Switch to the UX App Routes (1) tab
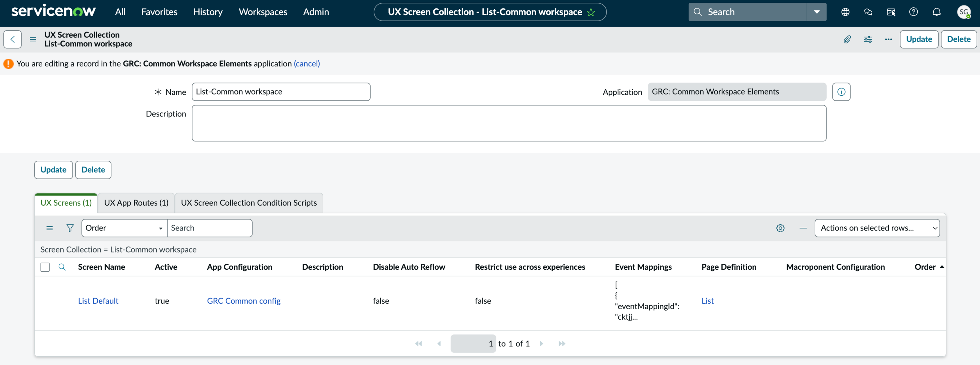The height and width of the screenshot is (365, 980). point(136,203)
